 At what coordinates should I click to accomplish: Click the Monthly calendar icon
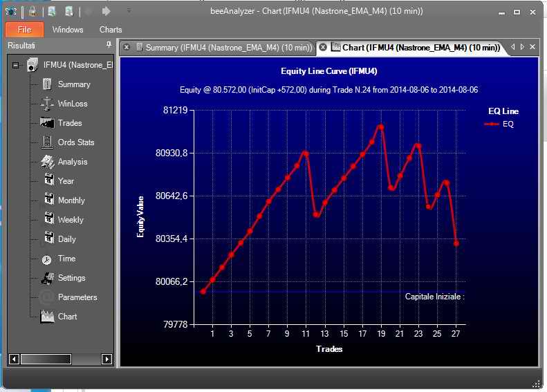pos(49,199)
